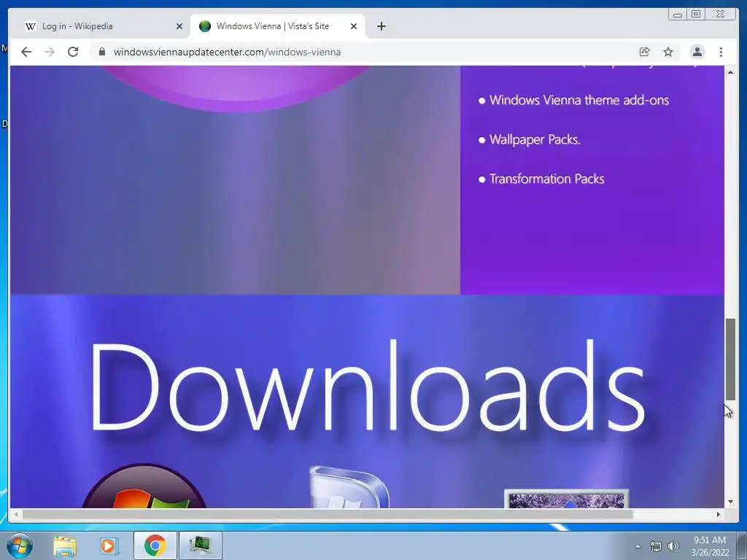
Task: Bookmark this tab with the star
Action: pyautogui.click(x=668, y=52)
